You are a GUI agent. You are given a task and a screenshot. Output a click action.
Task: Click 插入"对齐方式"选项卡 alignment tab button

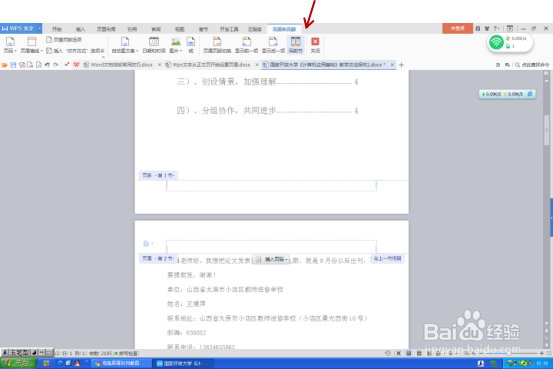(75, 51)
